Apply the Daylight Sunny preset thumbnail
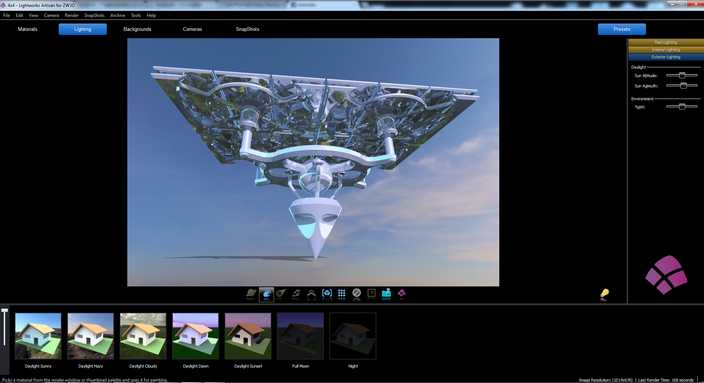704x383 pixels. click(x=38, y=336)
